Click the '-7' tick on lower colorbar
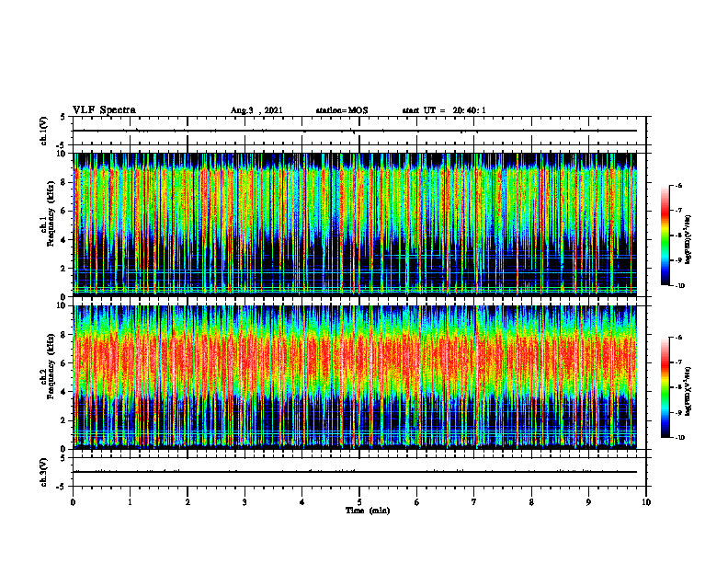Screen dimensions: 728x563 point(678,362)
